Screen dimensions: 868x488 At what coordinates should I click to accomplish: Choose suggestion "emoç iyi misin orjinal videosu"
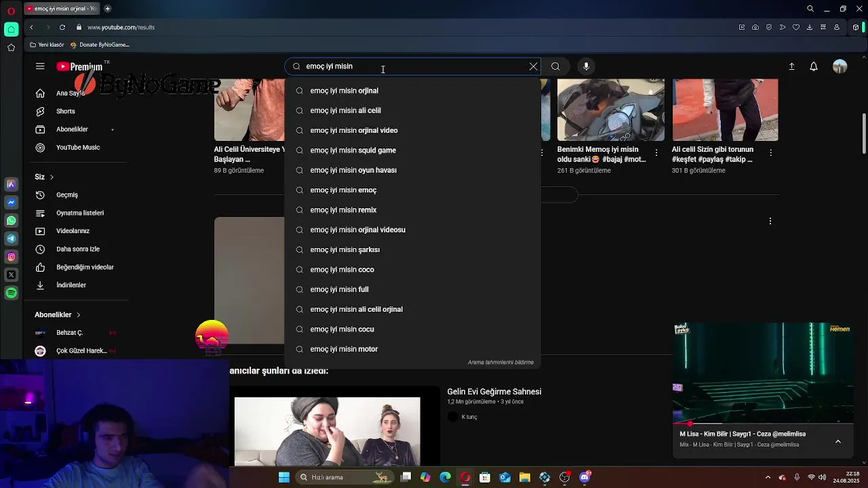[412, 230]
